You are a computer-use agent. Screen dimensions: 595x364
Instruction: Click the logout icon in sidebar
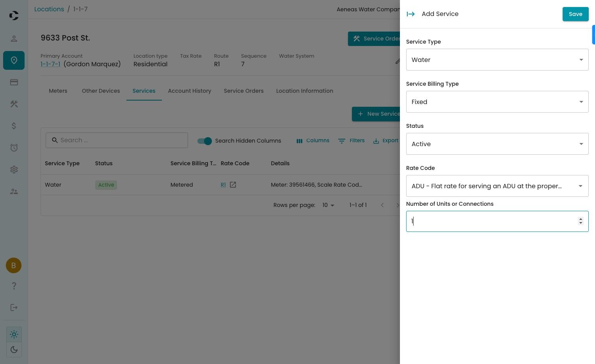pos(14,307)
